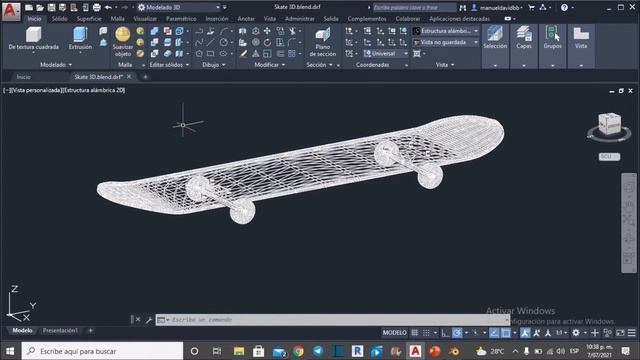
Task: Switch to the Malla ribbon tab
Action: 118,19
